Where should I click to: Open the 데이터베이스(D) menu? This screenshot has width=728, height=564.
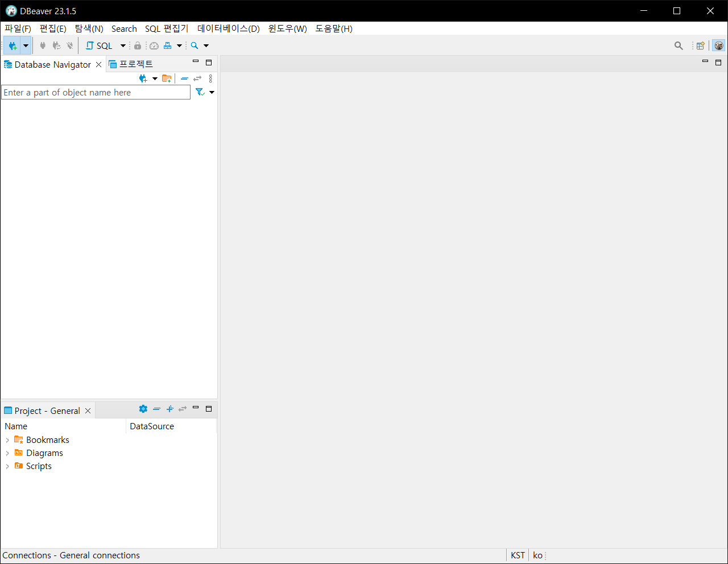pyautogui.click(x=229, y=28)
